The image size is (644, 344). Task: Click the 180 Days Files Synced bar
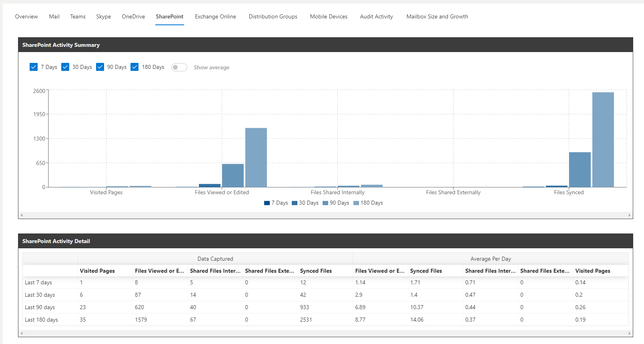pyautogui.click(x=603, y=139)
